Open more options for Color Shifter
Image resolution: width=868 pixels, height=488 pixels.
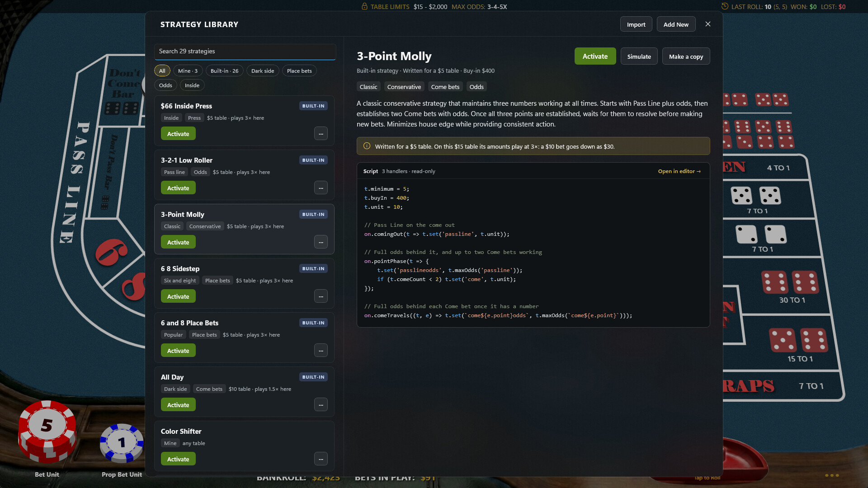pyautogui.click(x=321, y=459)
